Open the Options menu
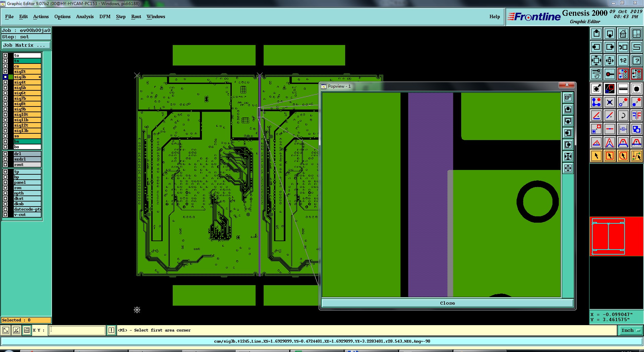The image size is (644, 352). tap(62, 16)
